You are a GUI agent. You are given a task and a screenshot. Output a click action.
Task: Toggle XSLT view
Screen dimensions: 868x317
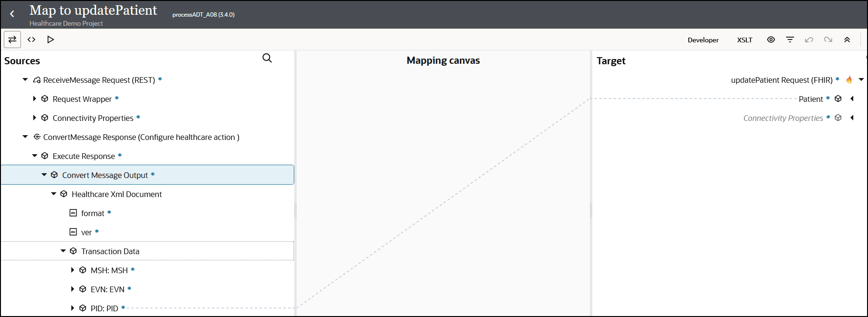pyautogui.click(x=744, y=40)
